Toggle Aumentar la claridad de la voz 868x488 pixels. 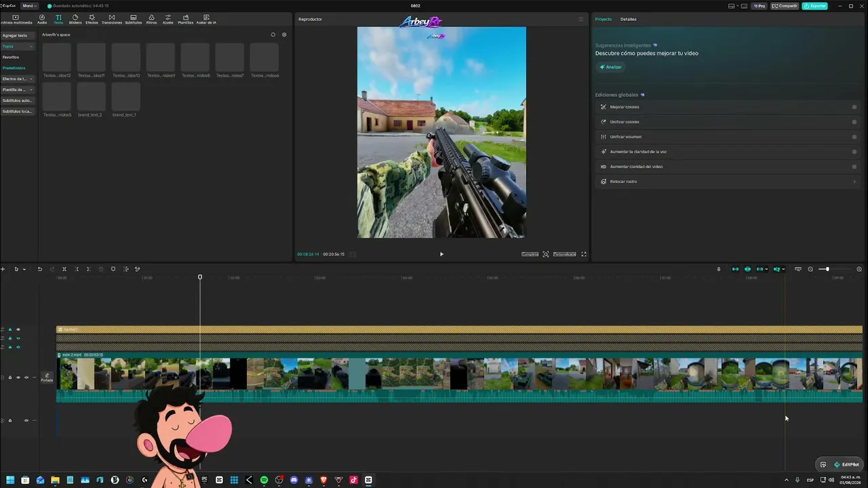(854, 152)
